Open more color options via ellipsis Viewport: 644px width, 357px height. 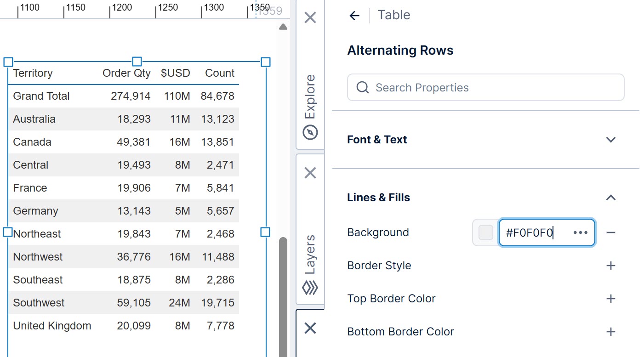click(581, 232)
